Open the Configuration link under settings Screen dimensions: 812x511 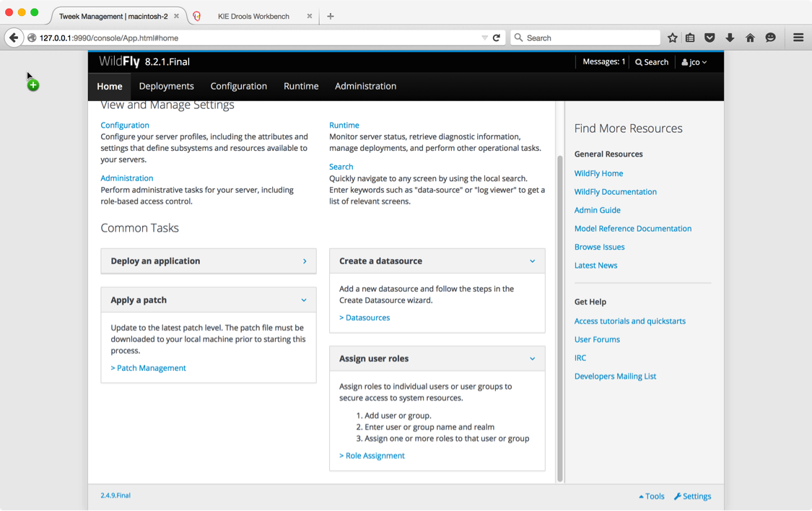pyautogui.click(x=125, y=126)
